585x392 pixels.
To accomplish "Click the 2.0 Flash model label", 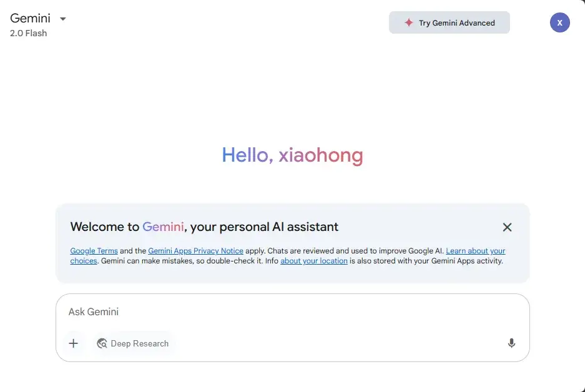I will (x=28, y=33).
